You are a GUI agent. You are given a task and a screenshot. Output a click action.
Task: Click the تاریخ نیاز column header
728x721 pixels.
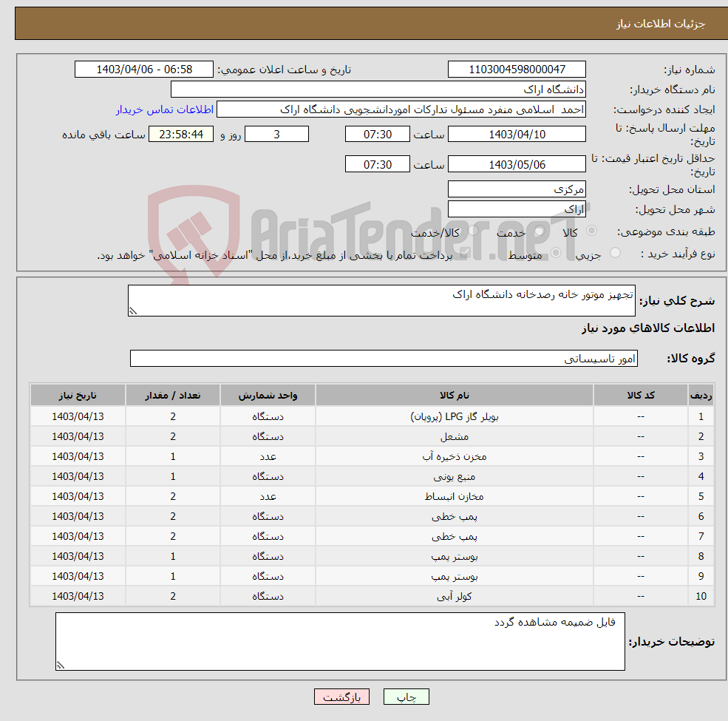pos(78,395)
